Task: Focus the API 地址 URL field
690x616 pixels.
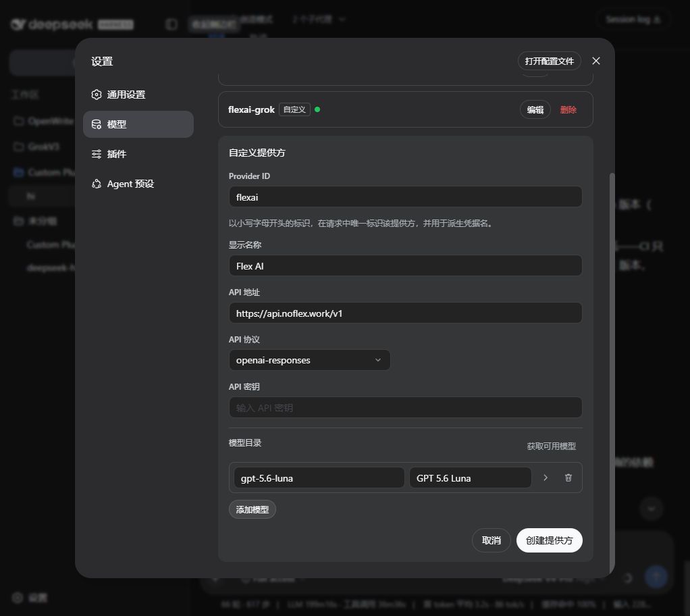Action: [x=405, y=313]
